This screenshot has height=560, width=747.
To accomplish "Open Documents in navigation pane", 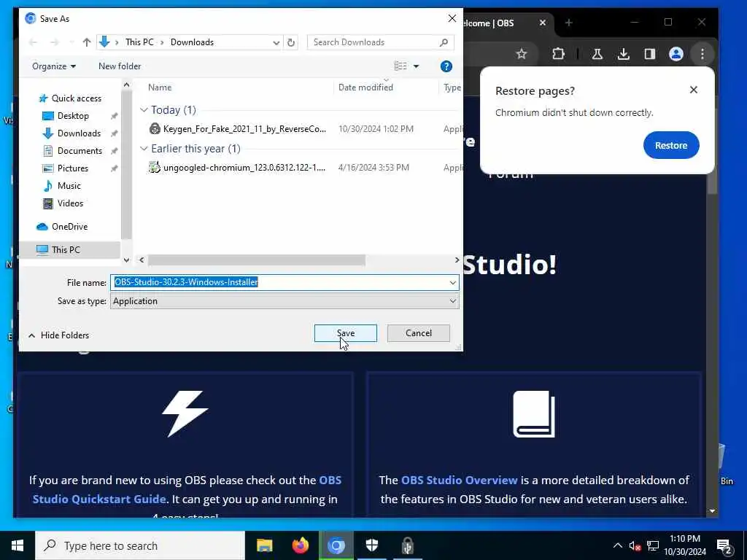I will pos(80,151).
